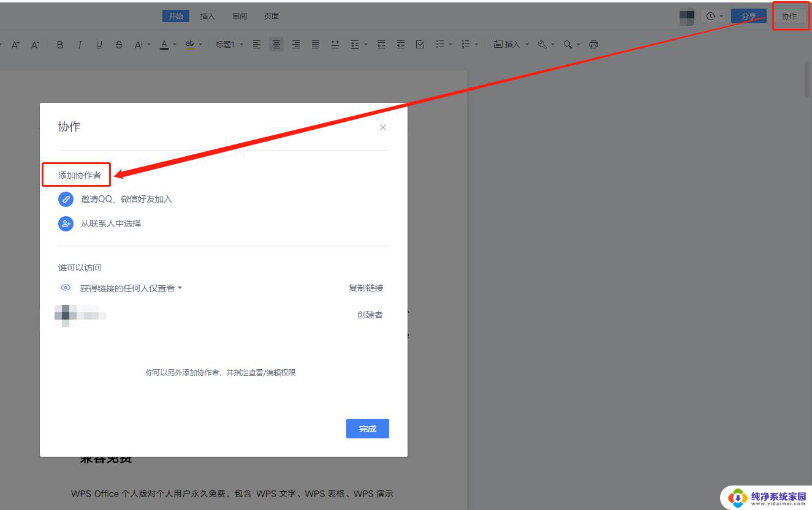Click the blue 完成 button
This screenshot has height=510, width=812.
click(x=368, y=429)
